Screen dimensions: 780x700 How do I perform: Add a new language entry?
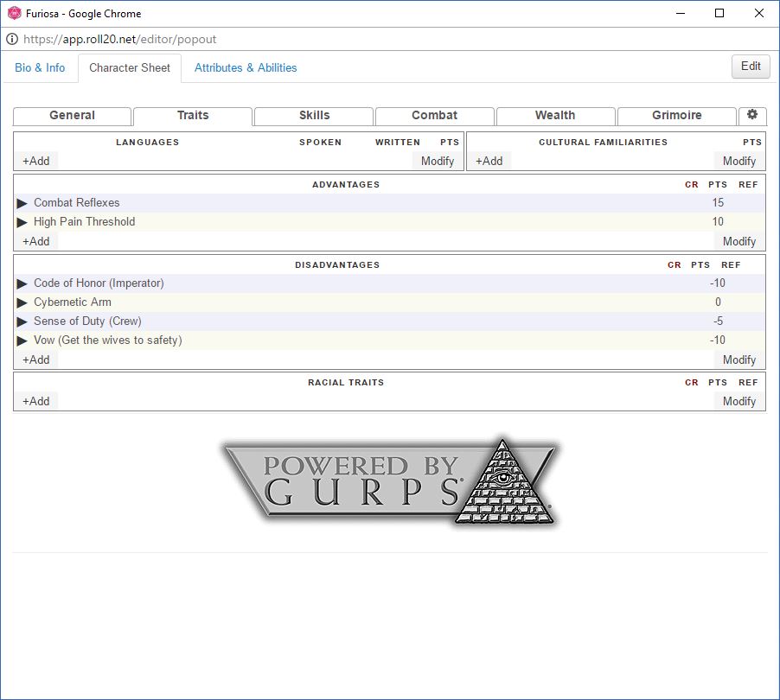(36, 161)
